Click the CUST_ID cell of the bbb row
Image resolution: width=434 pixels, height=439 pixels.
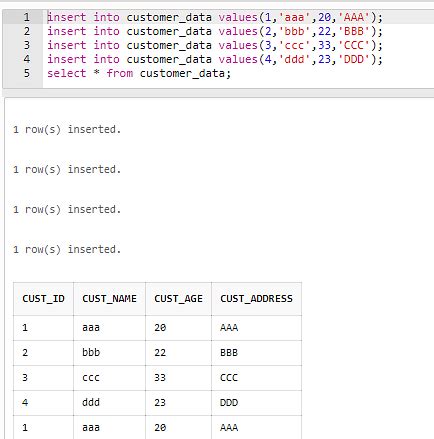coord(43,353)
